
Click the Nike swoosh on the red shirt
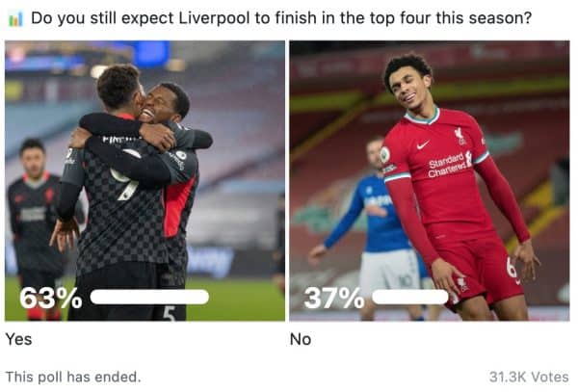tap(423, 144)
